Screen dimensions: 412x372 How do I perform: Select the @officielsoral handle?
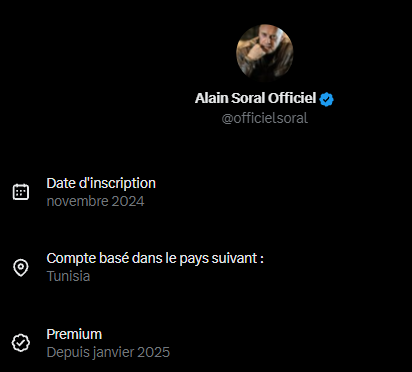(265, 118)
